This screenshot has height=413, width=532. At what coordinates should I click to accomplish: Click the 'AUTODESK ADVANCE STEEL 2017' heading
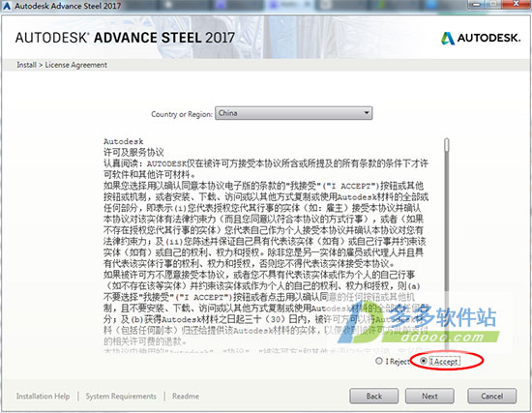pos(125,38)
